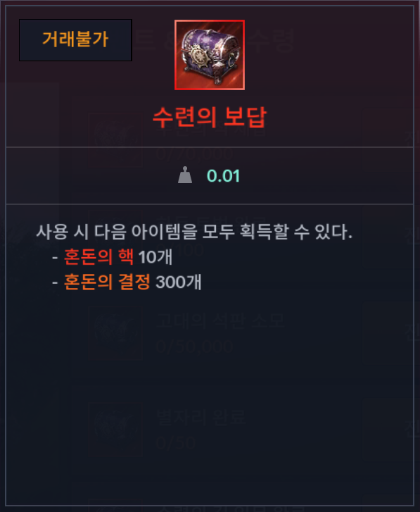Click the 10개 quantity text
Screen dimensions: 420x512
coord(155,256)
